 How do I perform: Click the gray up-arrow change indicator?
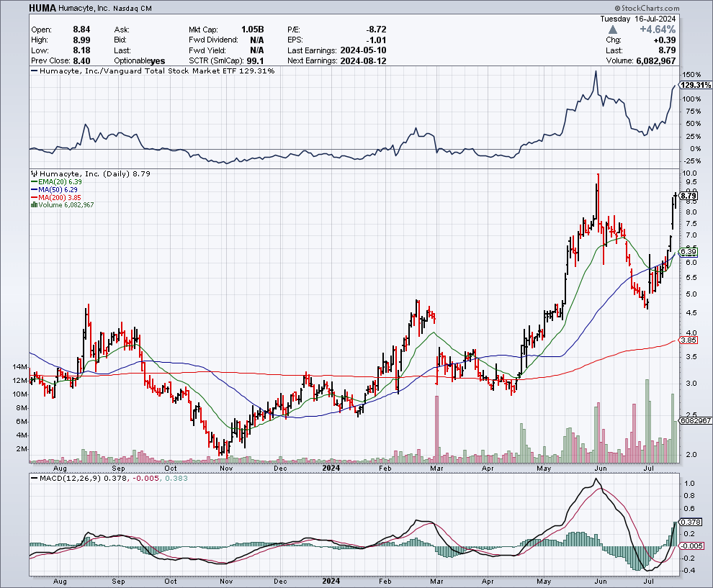tap(613, 30)
